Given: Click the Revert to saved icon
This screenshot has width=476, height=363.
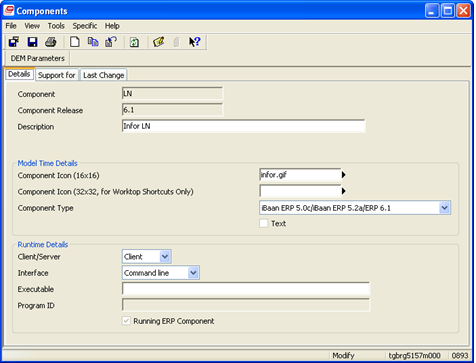Looking at the screenshot, I should 111,42.
